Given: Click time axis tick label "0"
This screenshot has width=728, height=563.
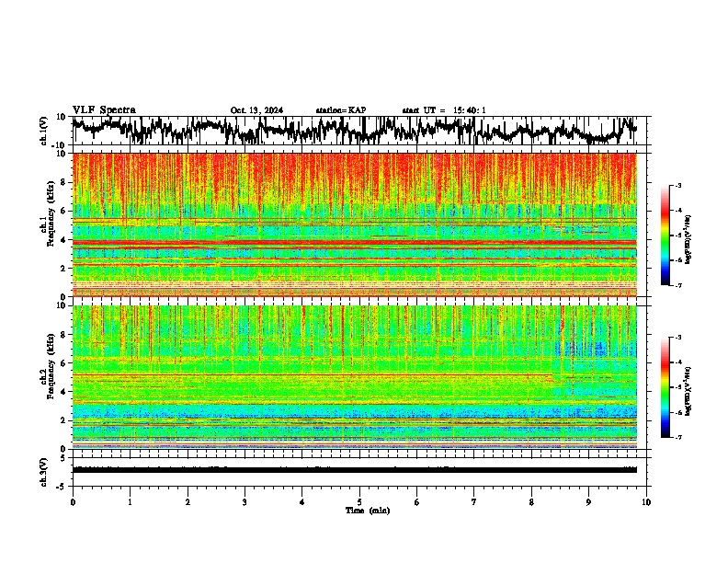Looking at the screenshot, I should (x=73, y=502).
